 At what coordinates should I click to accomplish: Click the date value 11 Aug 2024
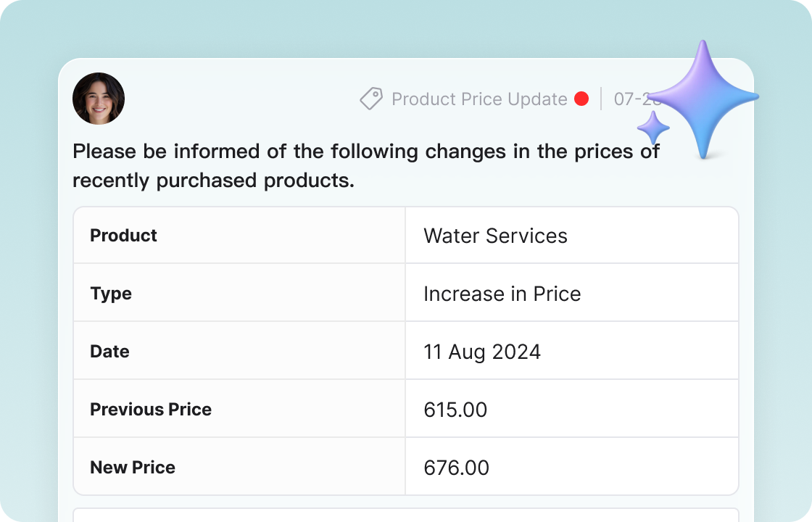pos(482,351)
